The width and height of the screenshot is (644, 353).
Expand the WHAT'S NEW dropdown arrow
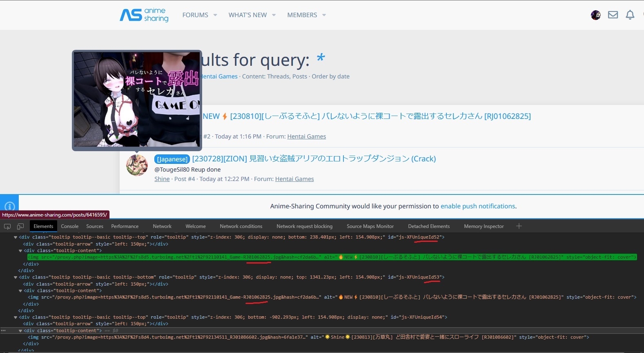pos(274,15)
